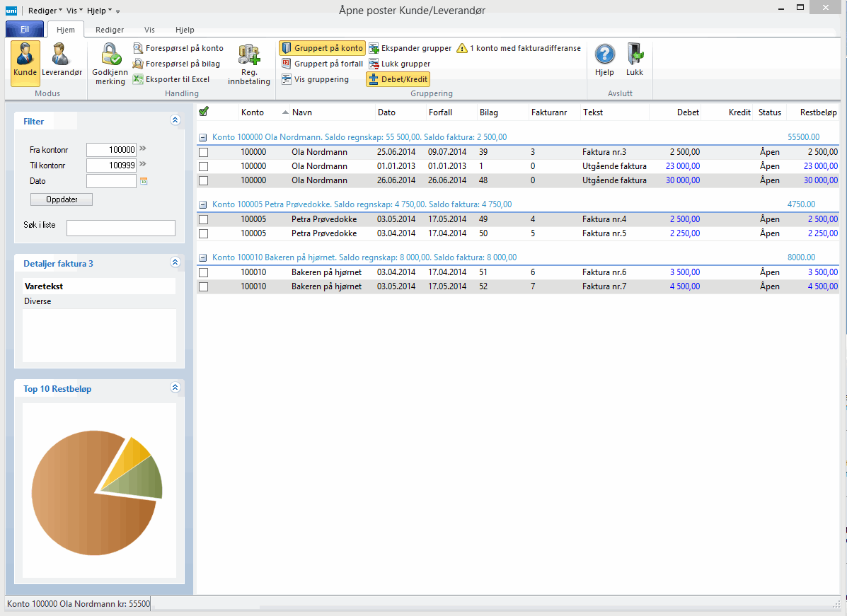This screenshot has height=616, width=847.
Task: Click the Oppdater button
Action: tap(62, 199)
